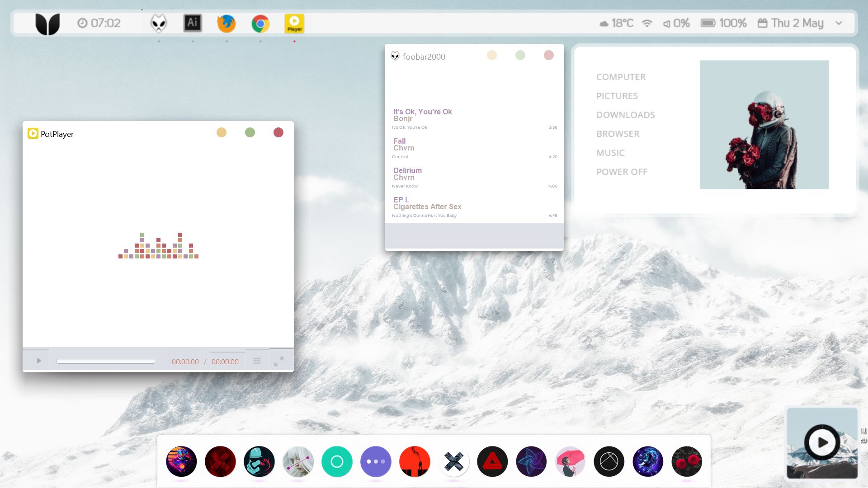Screen dimensions: 868x488
Task: Open The xx album icon in the dock
Action: (453, 461)
